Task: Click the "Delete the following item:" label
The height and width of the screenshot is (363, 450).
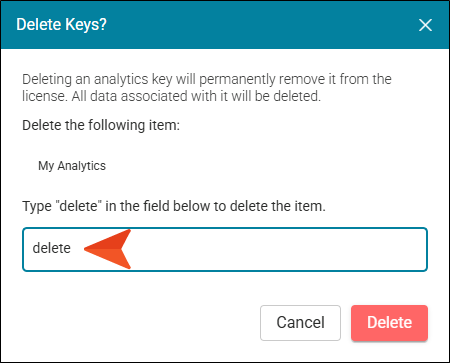Action: click(101, 125)
